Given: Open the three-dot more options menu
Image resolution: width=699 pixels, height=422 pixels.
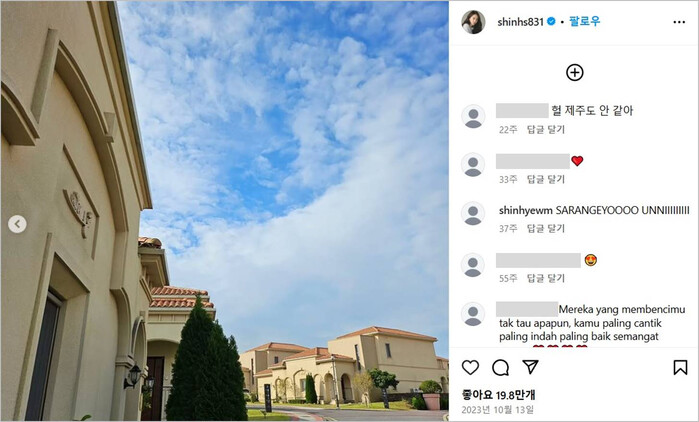Looking at the screenshot, I should [x=679, y=22].
